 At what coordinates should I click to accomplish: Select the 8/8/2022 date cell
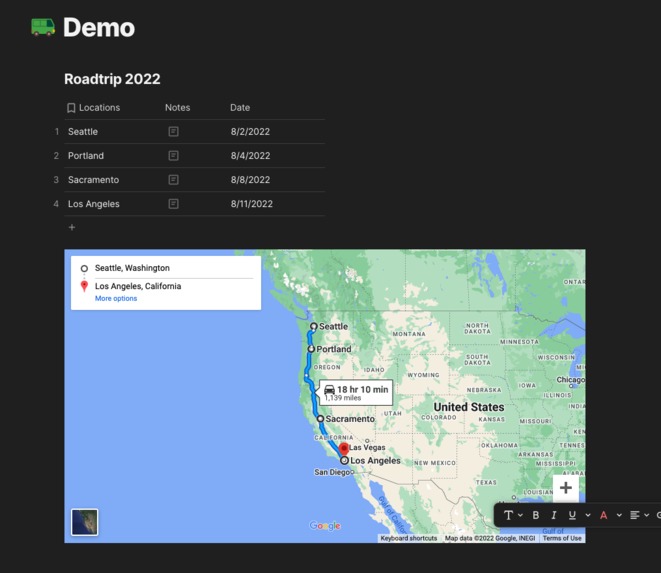(250, 180)
